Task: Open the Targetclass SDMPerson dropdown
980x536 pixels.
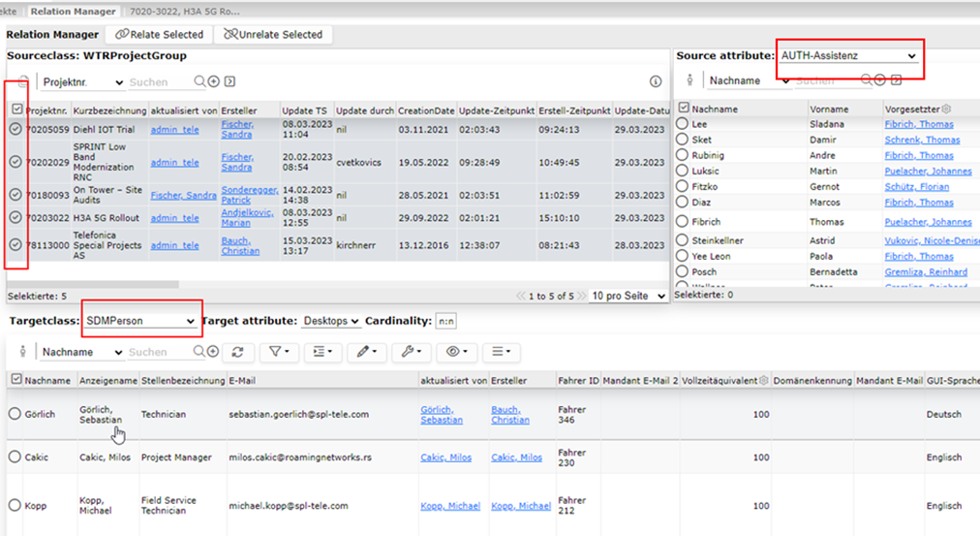Action: click(x=140, y=321)
